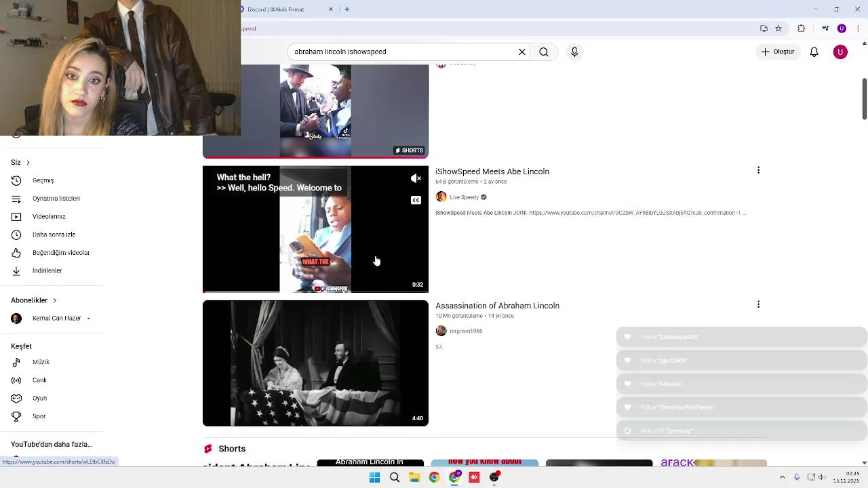Click the search magnifier button
Screen dimensions: 868x488
544,52
